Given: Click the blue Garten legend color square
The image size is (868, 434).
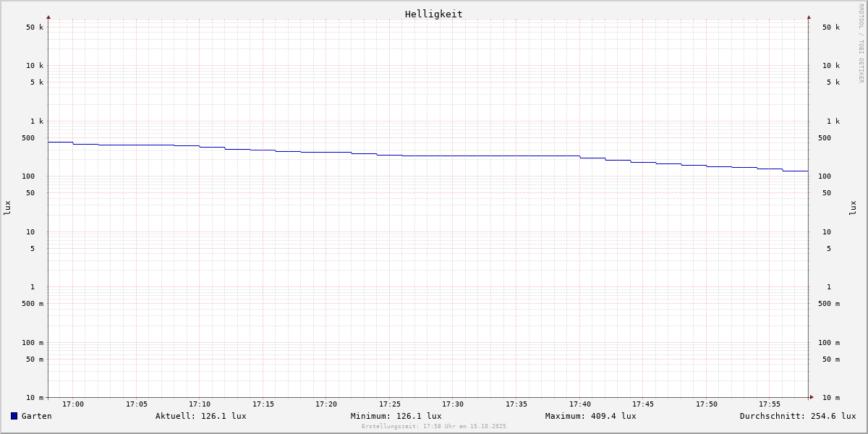Looking at the screenshot, I should [x=14, y=416].
